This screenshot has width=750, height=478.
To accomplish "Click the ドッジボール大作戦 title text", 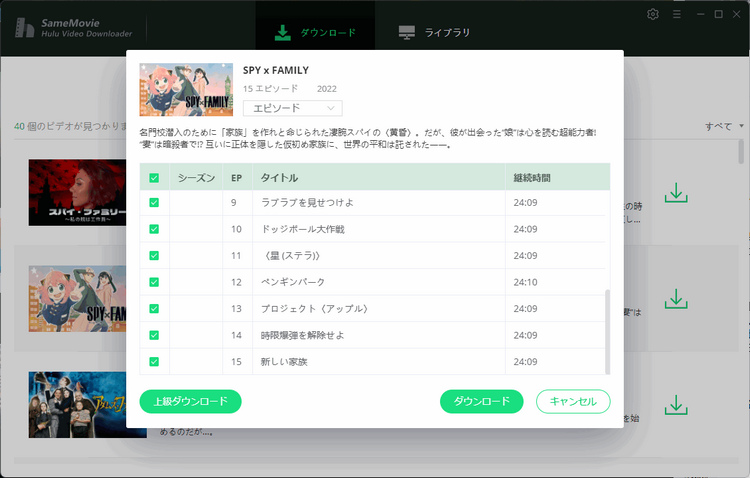I will (302, 229).
